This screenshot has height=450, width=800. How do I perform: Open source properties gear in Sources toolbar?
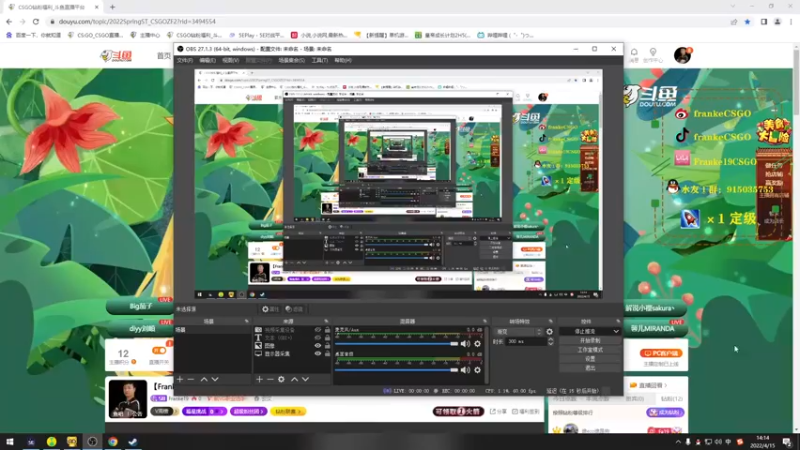(281, 379)
